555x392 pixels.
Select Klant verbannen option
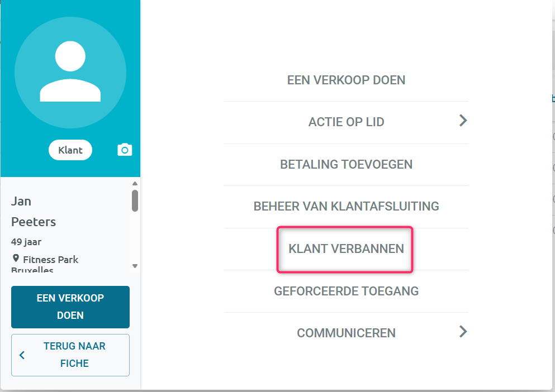pyautogui.click(x=345, y=249)
